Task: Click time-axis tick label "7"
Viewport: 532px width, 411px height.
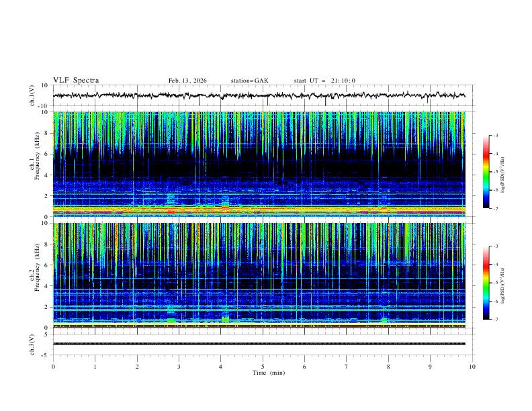Action: pos(347,367)
